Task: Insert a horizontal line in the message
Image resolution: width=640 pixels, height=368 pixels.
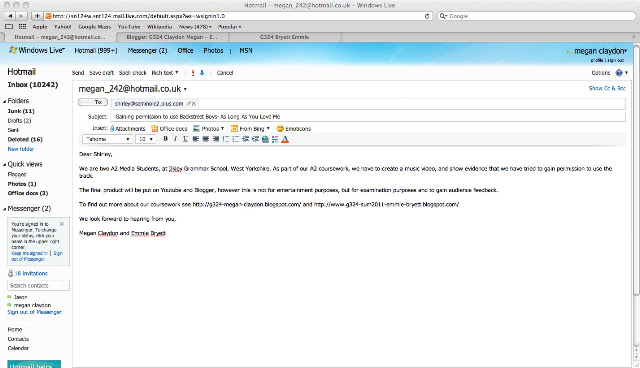Action: [x=275, y=139]
